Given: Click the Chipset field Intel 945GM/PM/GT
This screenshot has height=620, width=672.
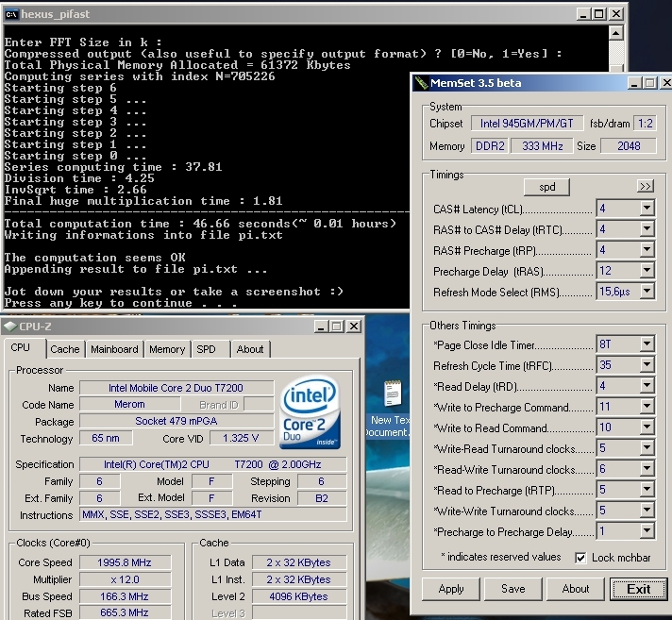Looking at the screenshot, I should pyautogui.click(x=527, y=124).
